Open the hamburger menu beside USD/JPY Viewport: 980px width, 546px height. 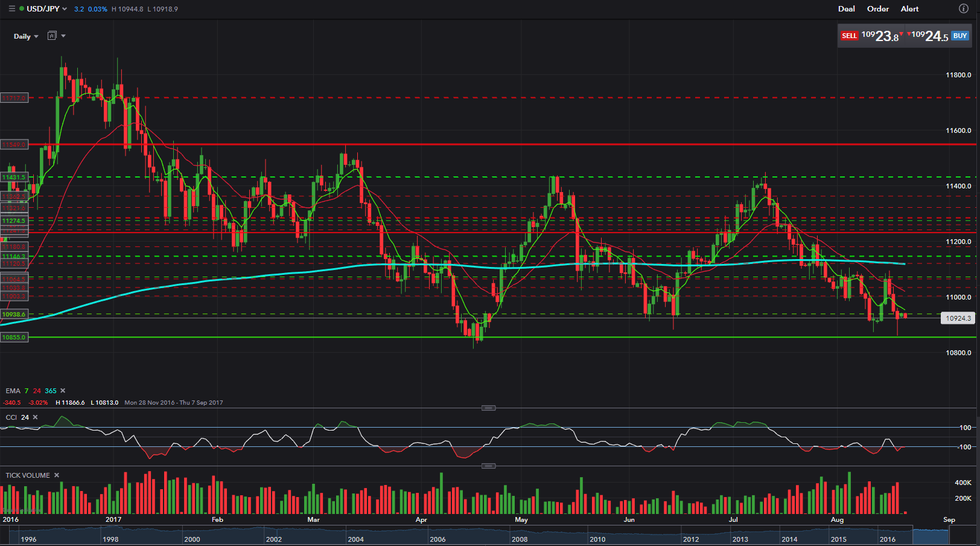click(x=11, y=9)
